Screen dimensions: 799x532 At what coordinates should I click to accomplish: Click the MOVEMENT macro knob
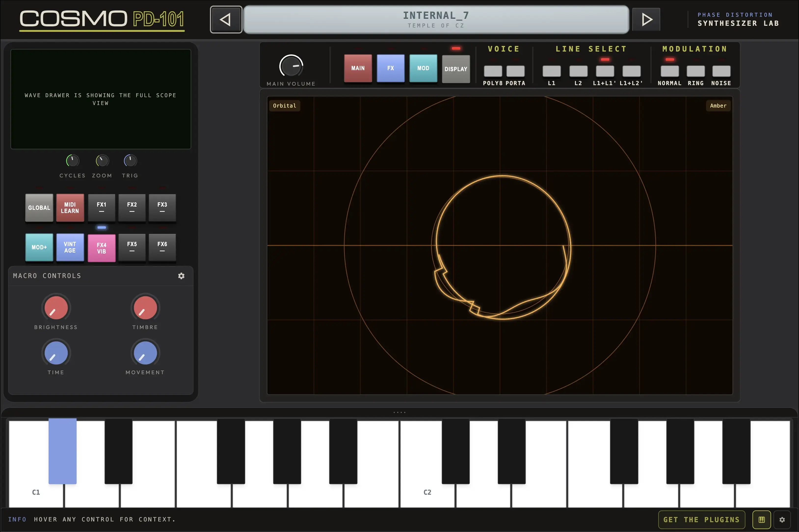click(145, 353)
